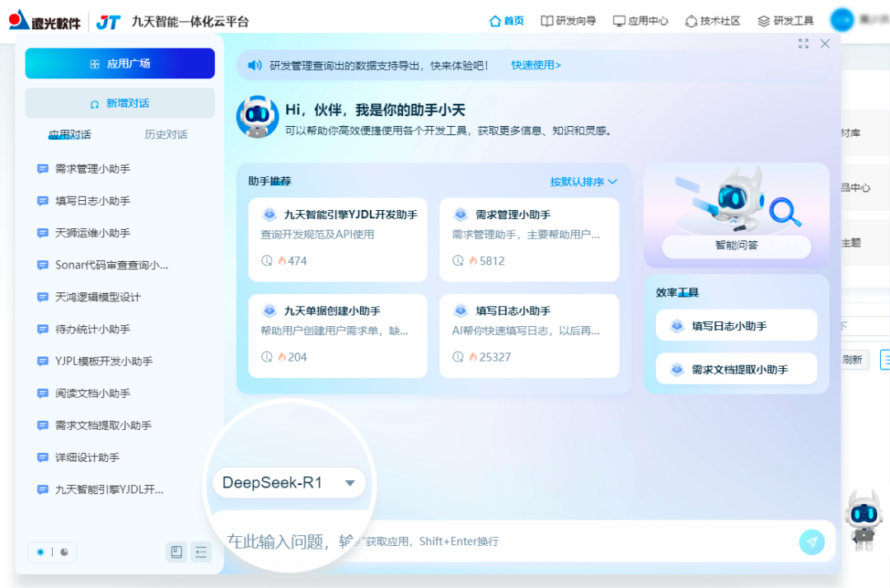
Task: Click the chat bubble icon beside 需求管理小助手
Action: coord(42,168)
